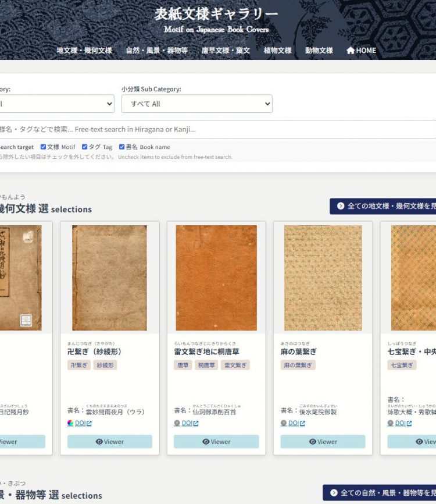Click book name 雲妙間雨夜月（ウラ）
436x504 pixels.
point(115,411)
